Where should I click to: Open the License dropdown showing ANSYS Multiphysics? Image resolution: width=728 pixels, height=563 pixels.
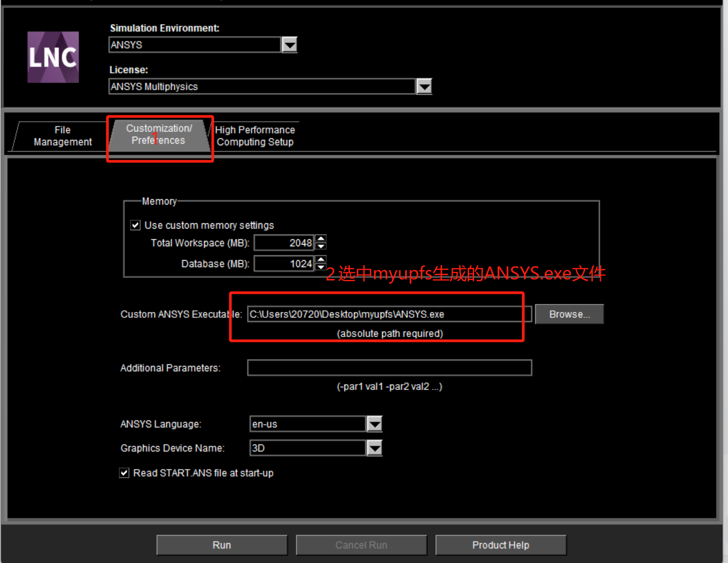tap(424, 86)
